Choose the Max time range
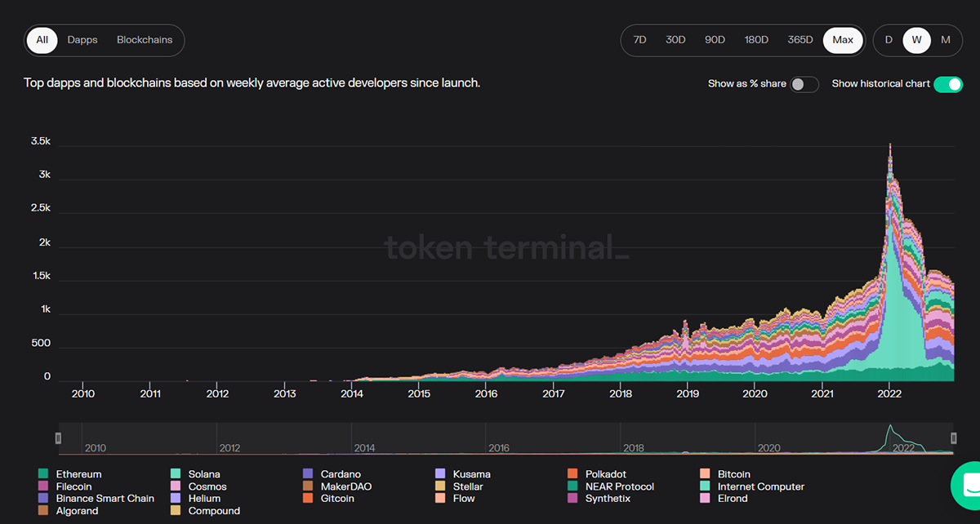Image resolution: width=980 pixels, height=524 pixels. pyautogui.click(x=843, y=40)
